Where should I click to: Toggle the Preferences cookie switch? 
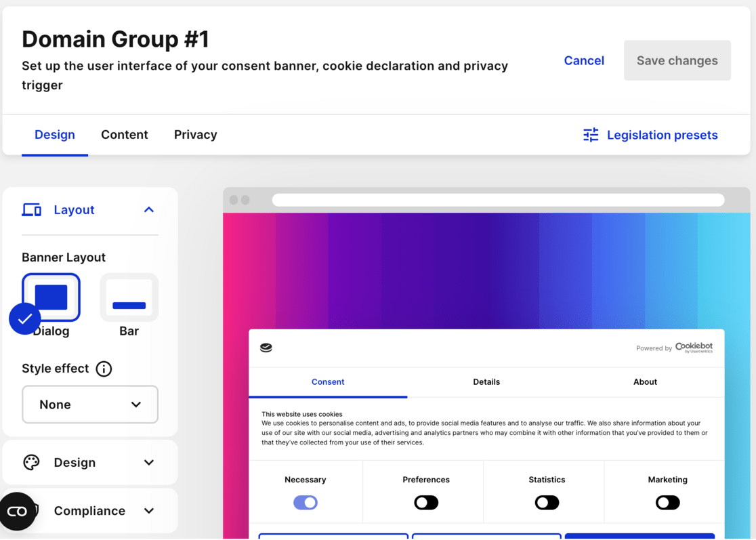[x=426, y=503]
